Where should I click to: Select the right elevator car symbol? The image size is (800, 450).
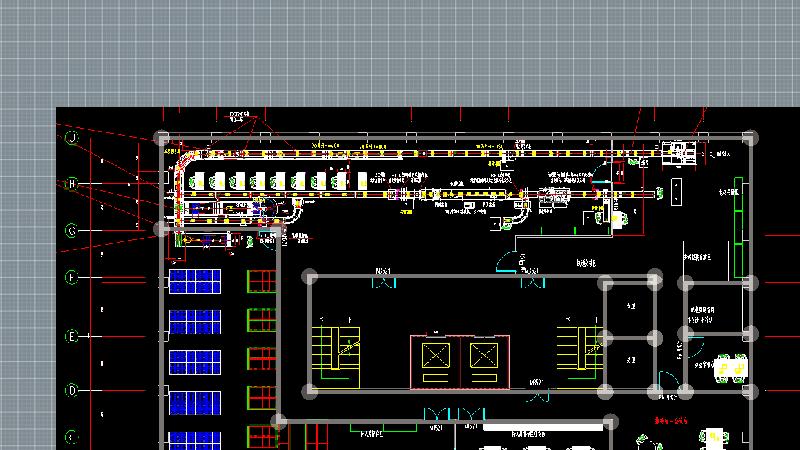click(483, 357)
